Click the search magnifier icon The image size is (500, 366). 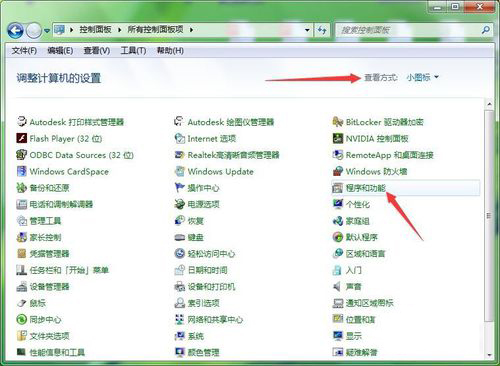pos(486,30)
